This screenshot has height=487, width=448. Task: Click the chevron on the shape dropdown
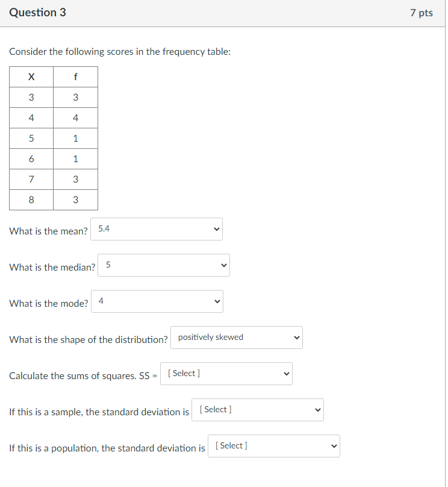point(295,338)
